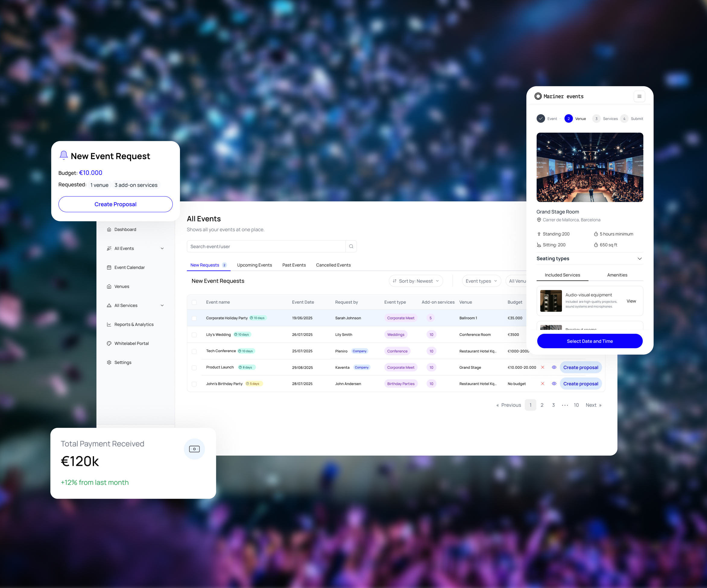Open the Sort by: Newest dropdown
707x588 pixels.
(x=416, y=281)
